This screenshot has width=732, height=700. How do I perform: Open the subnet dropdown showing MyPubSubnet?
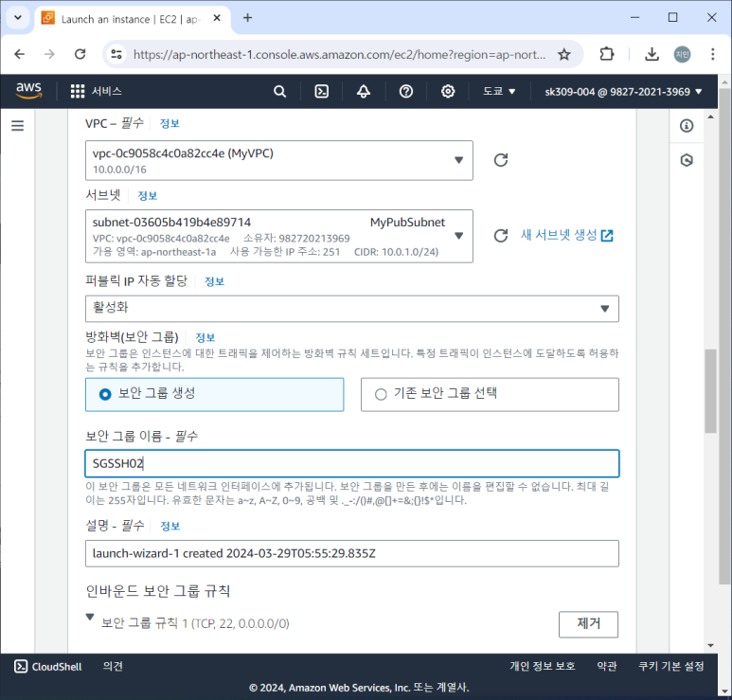click(x=278, y=236)
